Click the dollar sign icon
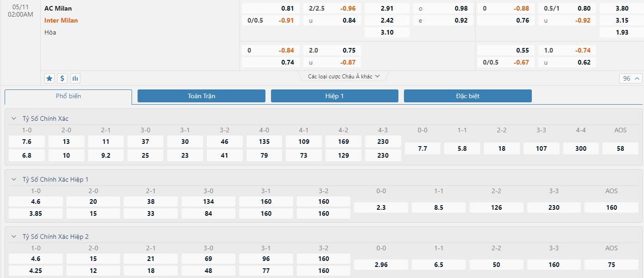 tap(62, 78)
